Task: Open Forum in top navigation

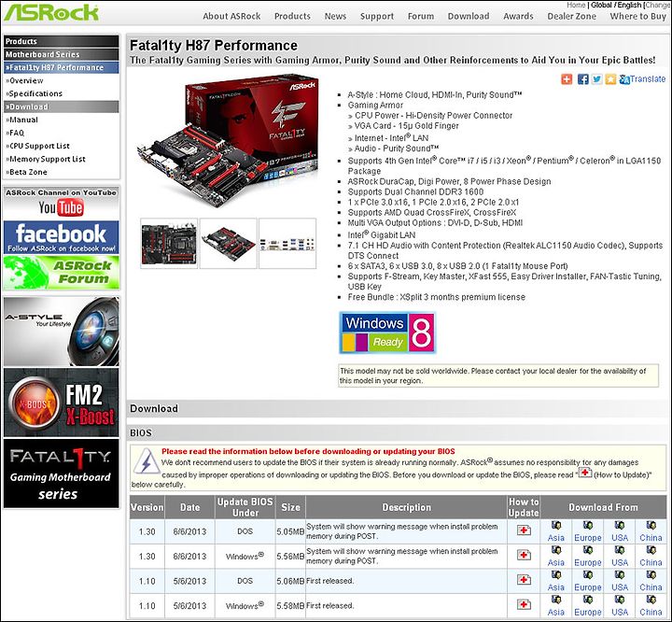Action: coord(420,16)
